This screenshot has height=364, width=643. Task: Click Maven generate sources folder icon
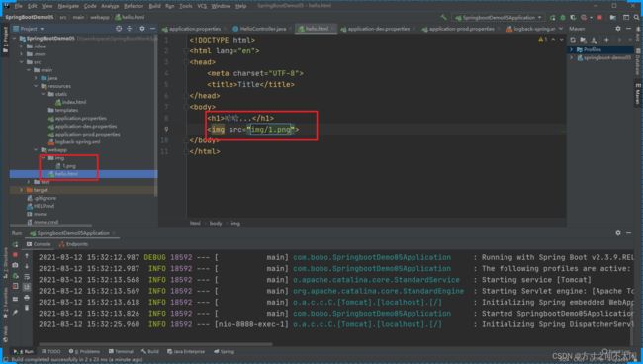click(583, 40)
